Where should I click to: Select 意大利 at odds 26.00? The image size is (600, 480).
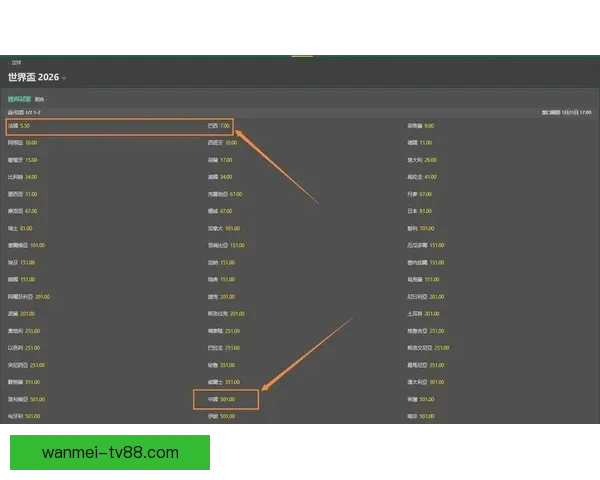coord(422,160)
